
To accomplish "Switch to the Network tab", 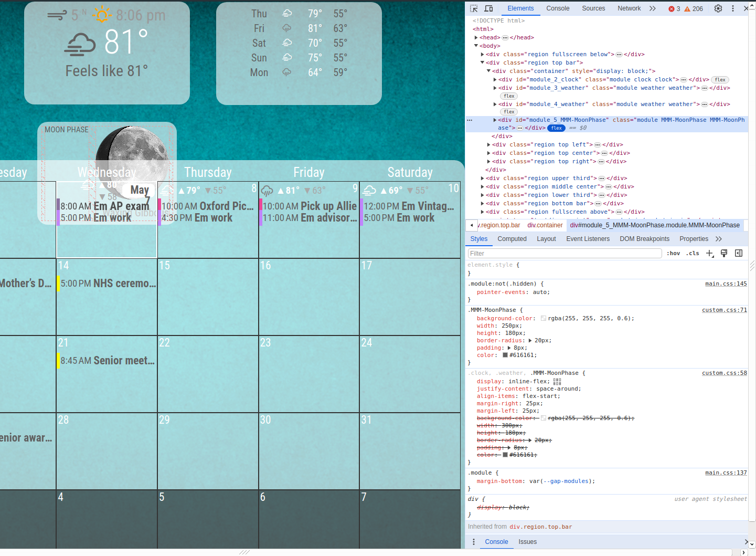I will 629,8.
